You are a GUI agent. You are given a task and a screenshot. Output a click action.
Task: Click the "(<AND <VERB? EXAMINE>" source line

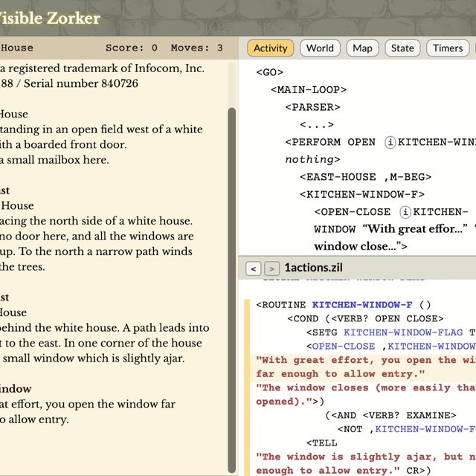(x=390, y=415)
